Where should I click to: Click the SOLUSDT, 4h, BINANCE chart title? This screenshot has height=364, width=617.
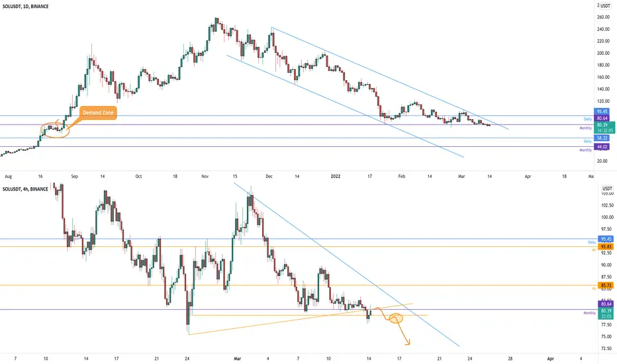click(x=25, y=189)
